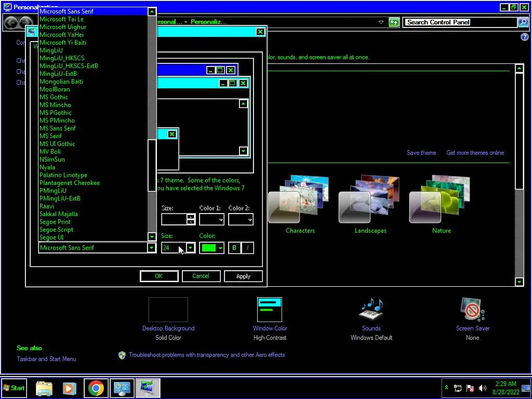The width and height of the screenshot is (532, 399).
Task: Click the refresh button beside the address bar
Action: tap(394, 22)
